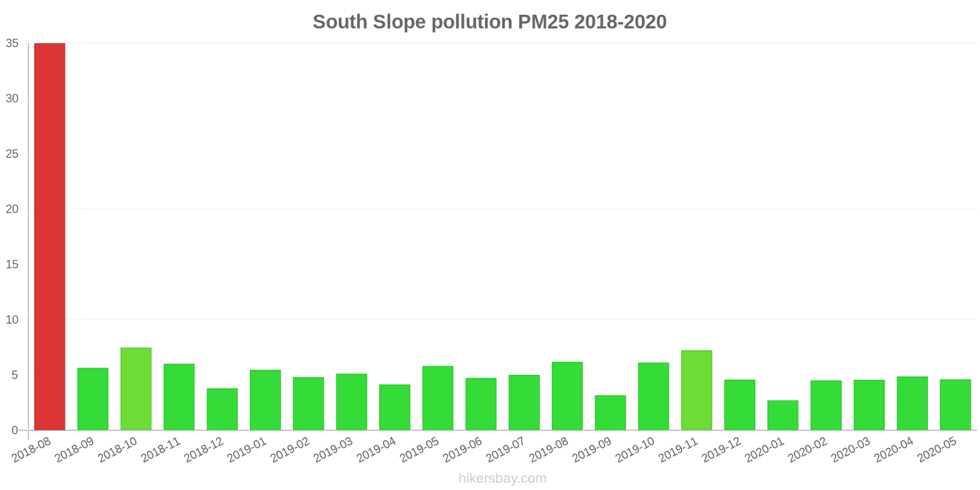The width and height of the screenshot is (980, 490).
Task: Click the hikersbay.com watermark link
Action: pos(502,478)
